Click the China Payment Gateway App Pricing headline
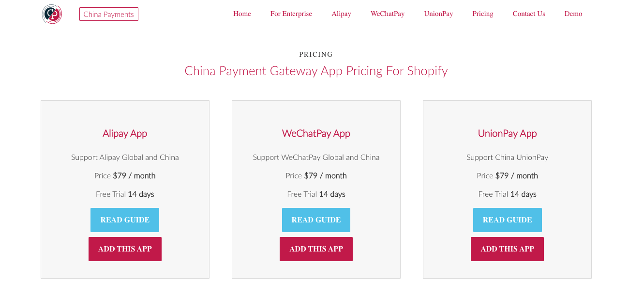This screenshot has height=299, width=644. (316, 71)
